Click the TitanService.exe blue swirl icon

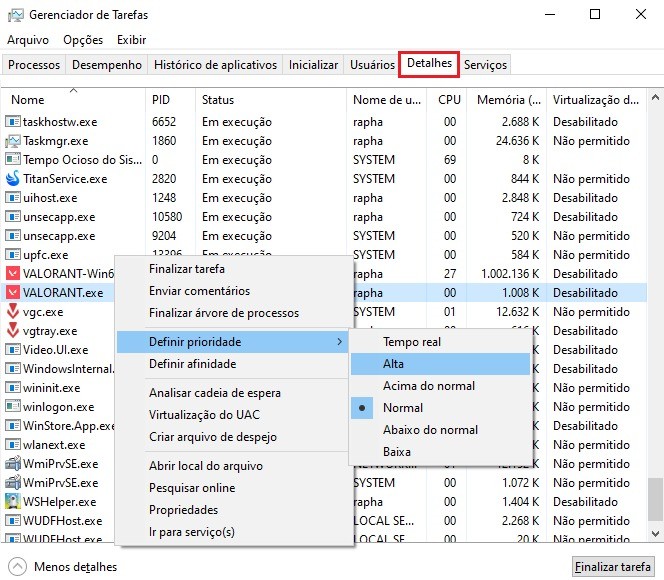[13, 179]
